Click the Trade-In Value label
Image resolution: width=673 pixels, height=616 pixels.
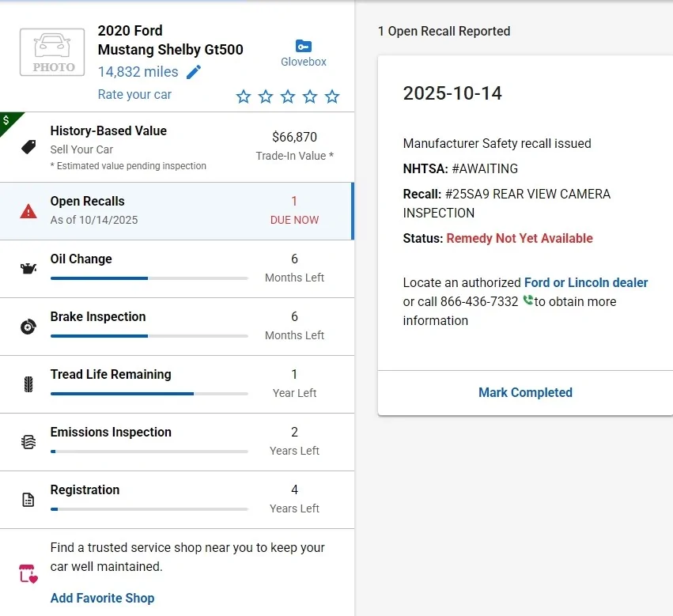pos(294,156)
